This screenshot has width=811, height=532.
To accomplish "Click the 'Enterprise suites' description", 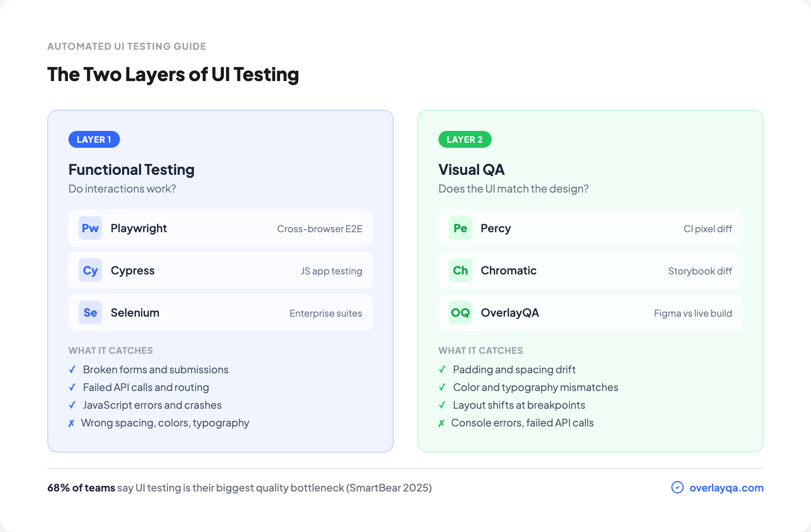I will pos(326,313).
